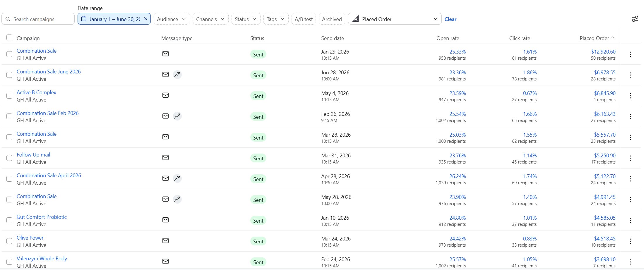Sort by Campaign column header
Viewport: 644px width, 270px height.
[x=28, y=38]
